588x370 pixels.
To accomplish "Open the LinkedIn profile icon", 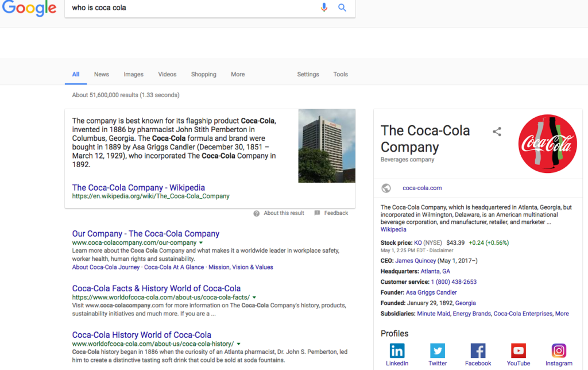I will [397, 351].
